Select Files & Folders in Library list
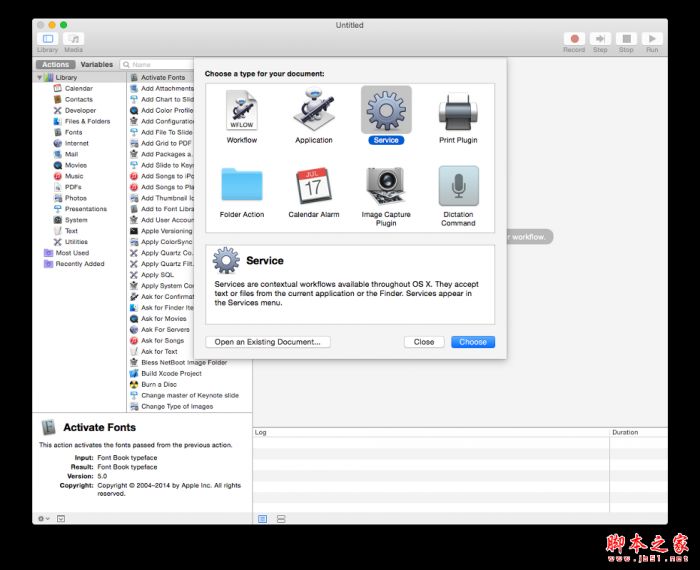Viewport: 700px width, 570px height. pos(88,121)
